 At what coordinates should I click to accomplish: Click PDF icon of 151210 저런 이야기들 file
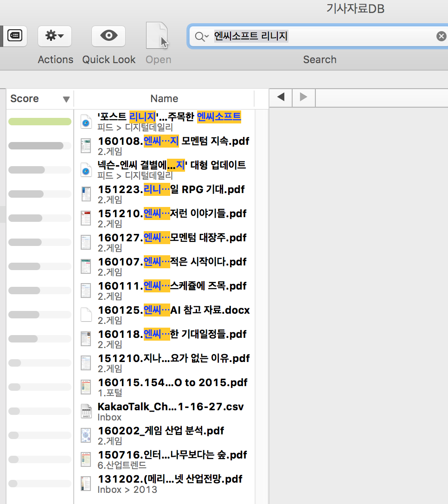86,219
